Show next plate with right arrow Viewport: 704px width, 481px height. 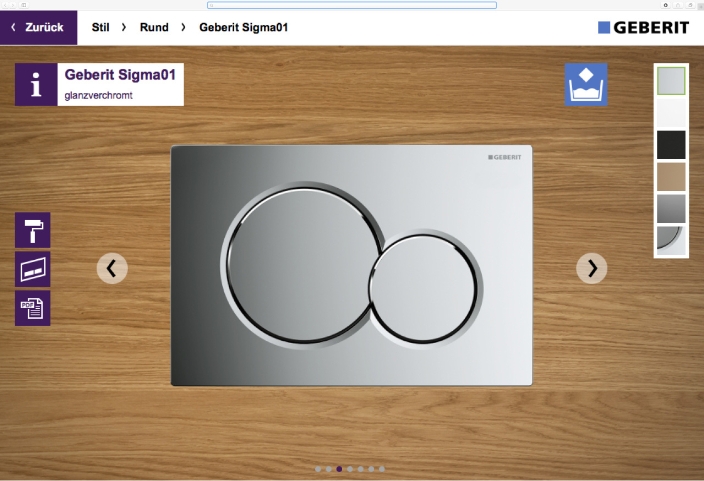coord(592,269)
